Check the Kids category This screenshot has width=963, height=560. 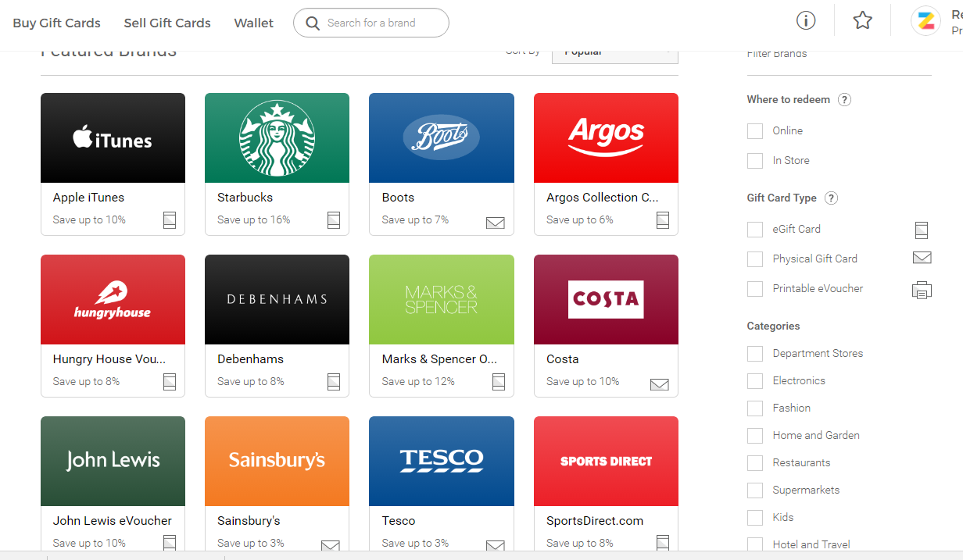755,518
